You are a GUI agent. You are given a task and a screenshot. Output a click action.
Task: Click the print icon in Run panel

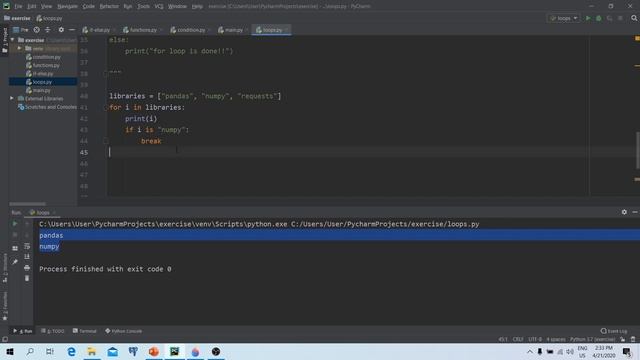coord(27,268)
